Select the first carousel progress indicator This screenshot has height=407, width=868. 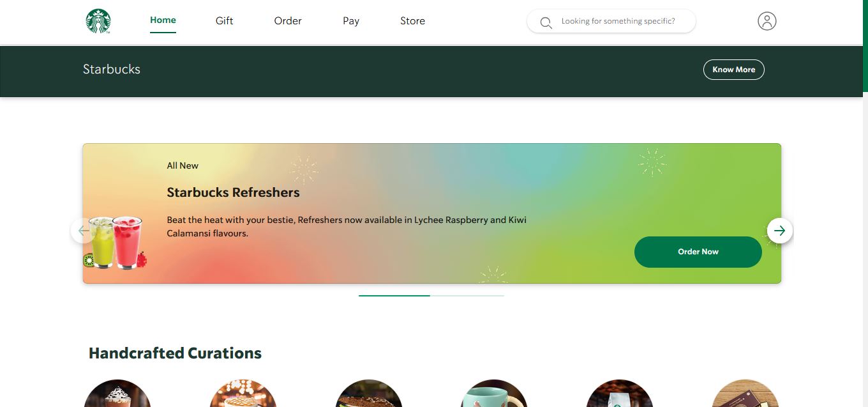click(394, 296)
